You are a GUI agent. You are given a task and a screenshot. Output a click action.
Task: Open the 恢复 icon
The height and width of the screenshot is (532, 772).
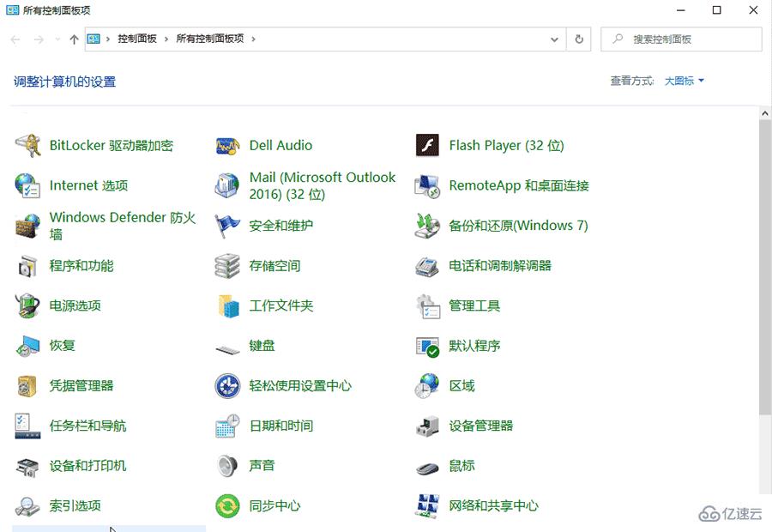click(27, 346)
